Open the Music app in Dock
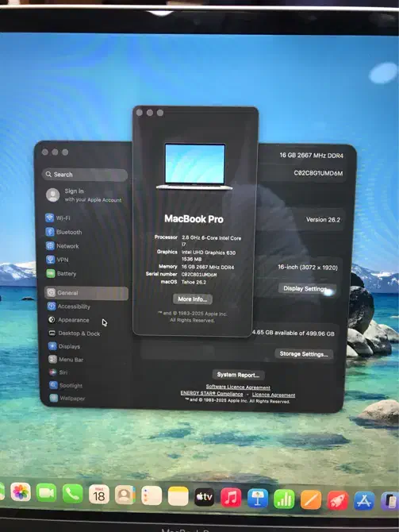Viewport: 399px width, 532px height. pyautogui.click(x=231, y=498)
